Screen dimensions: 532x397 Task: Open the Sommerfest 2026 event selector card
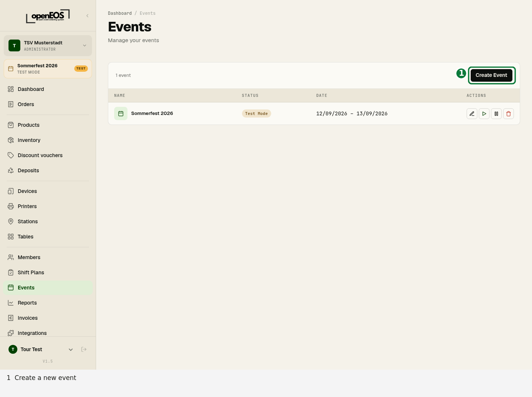[x=48, y=69]
